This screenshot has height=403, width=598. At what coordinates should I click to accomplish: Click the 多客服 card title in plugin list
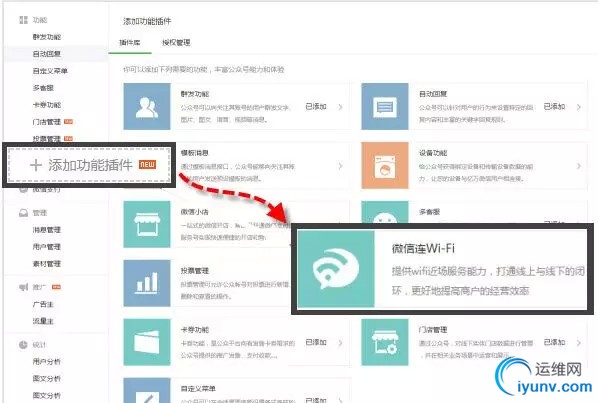[429, 212]
